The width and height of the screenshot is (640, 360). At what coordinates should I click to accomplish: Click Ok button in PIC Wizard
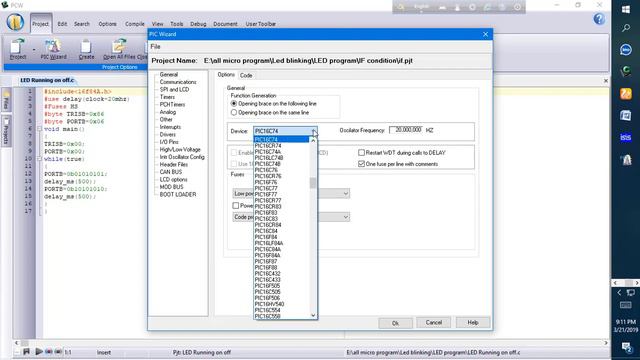click(x=395, y=323)
